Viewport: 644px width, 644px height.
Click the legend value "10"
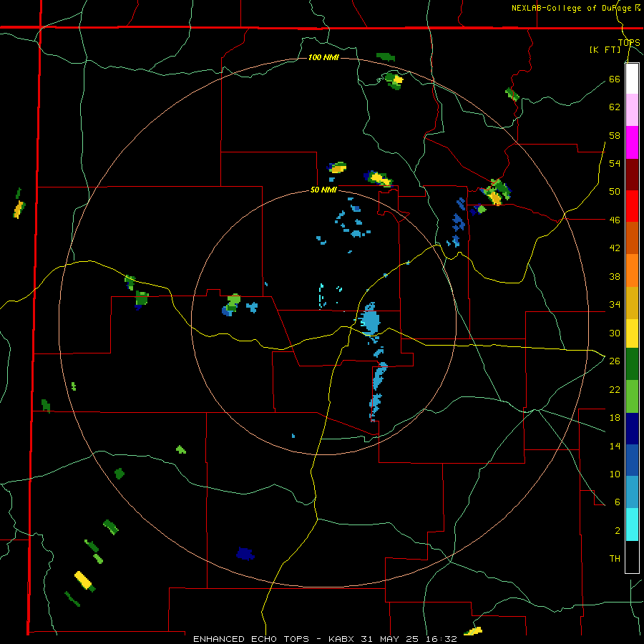(x=615, y=474)
